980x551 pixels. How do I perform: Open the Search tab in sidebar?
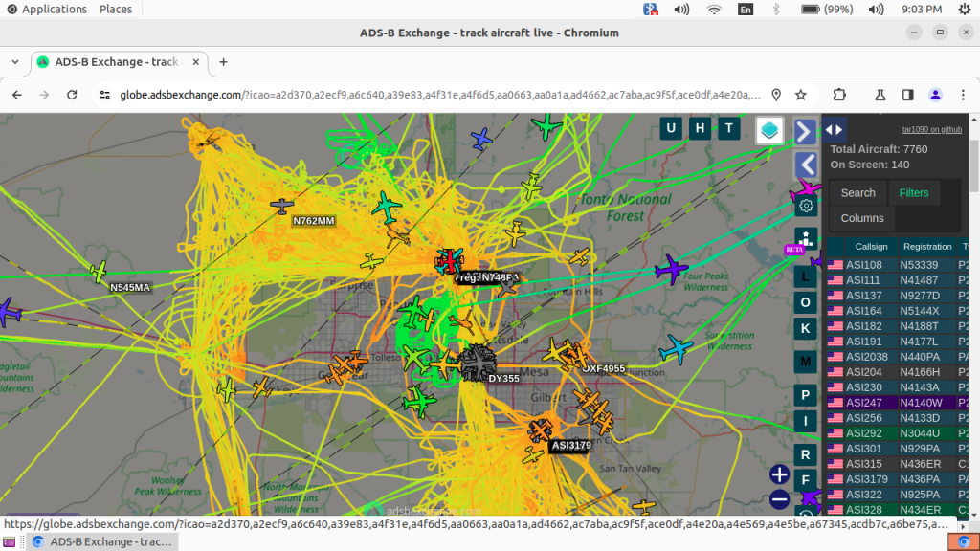coord(857,193)
